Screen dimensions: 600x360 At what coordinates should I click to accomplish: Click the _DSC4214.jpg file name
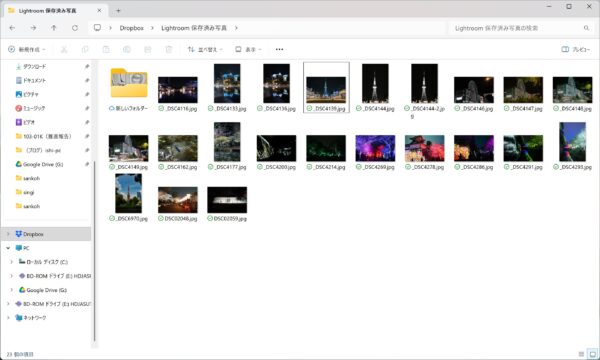329,167
